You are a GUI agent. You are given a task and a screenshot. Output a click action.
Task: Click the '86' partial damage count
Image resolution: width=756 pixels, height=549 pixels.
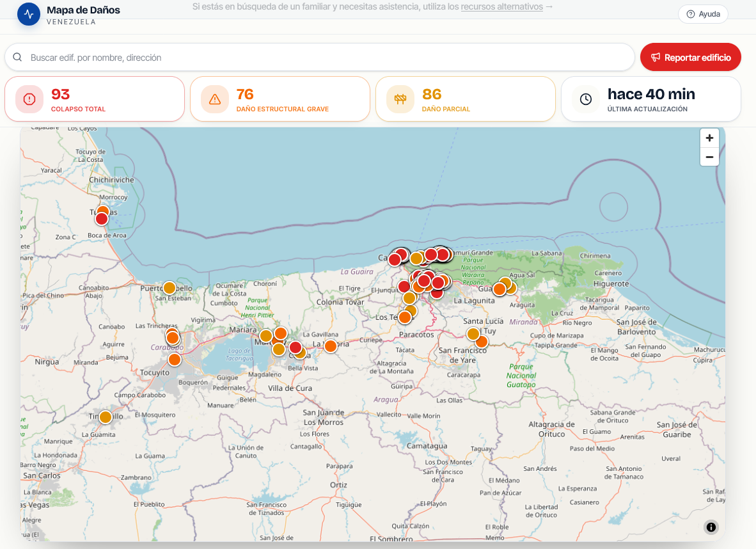coord(432,94)
